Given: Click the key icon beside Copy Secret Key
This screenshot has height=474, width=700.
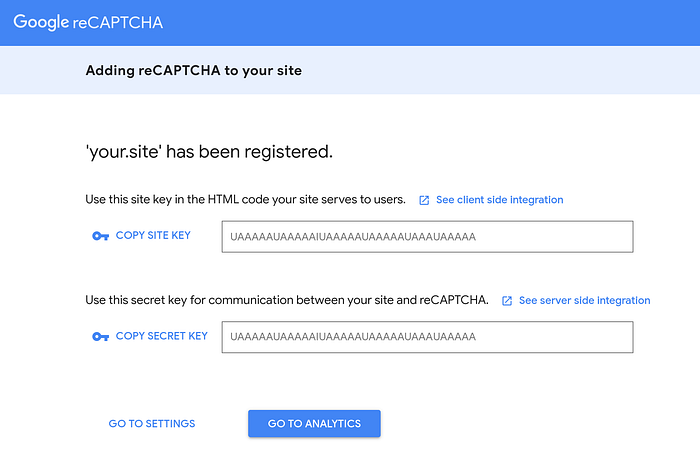Looking at the screenshot, I should coord(99,337).
